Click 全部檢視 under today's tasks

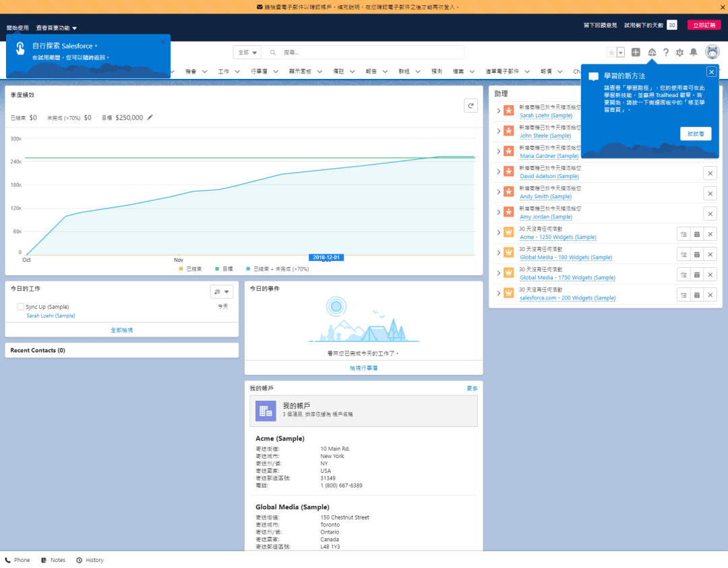pyautogui.click(x=121, y=331)
